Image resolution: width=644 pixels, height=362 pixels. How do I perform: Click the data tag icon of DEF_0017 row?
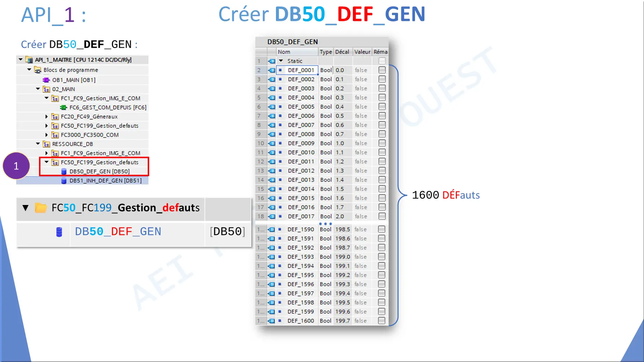[272, 217]
